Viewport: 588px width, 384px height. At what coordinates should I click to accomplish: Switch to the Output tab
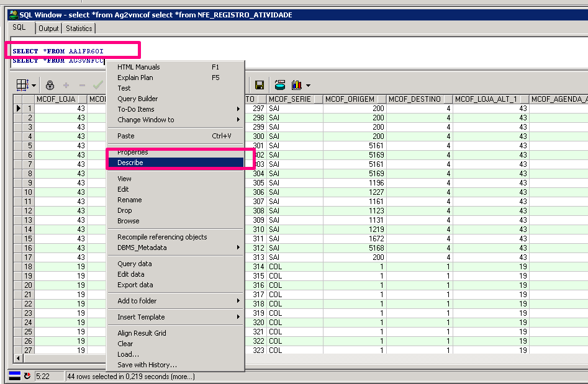[48, 29]
